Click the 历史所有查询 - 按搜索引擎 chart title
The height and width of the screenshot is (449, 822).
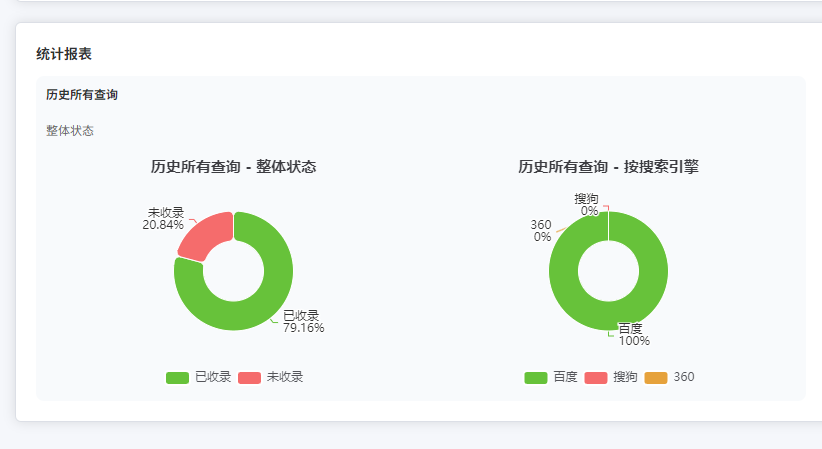point(608,167)
